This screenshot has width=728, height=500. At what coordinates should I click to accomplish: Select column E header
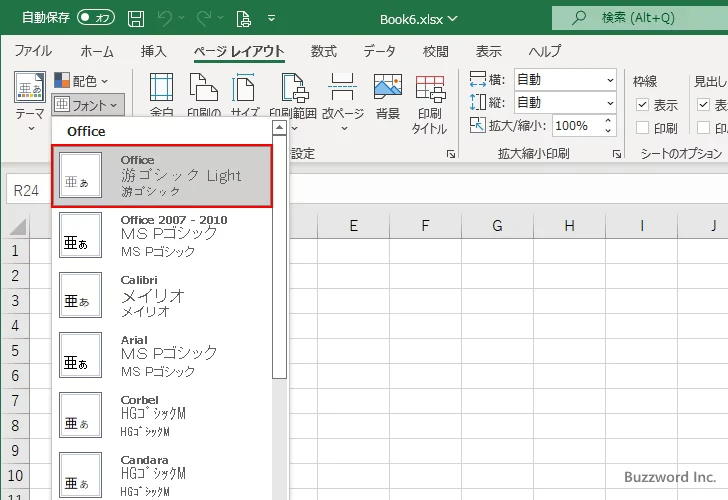click(x=353, y=226)
